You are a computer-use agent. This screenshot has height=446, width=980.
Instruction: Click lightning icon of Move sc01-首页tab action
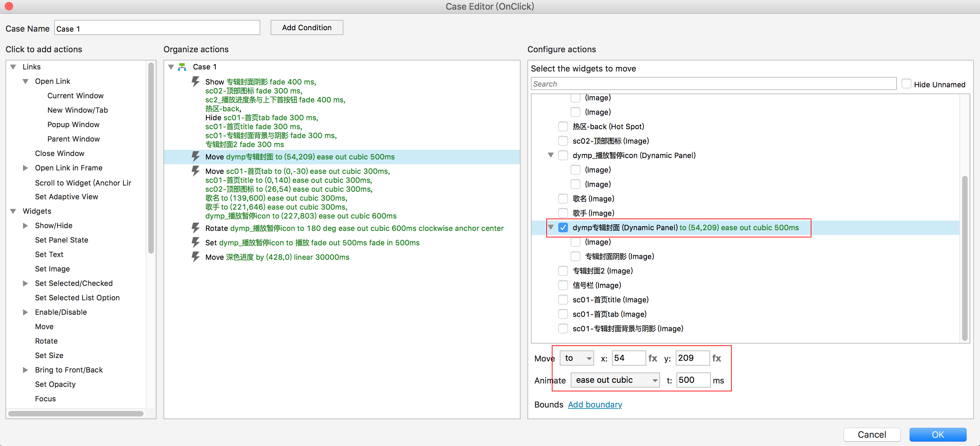point(195,171)
